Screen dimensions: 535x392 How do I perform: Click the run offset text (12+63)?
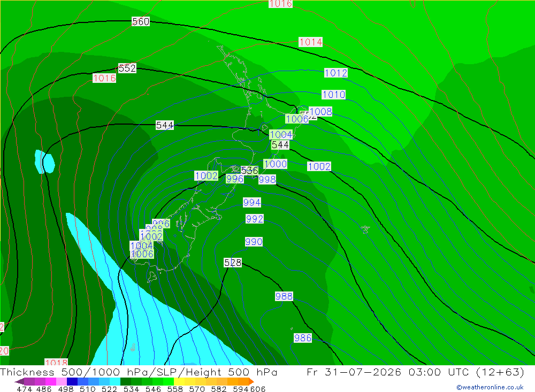[x=500, y=372]
